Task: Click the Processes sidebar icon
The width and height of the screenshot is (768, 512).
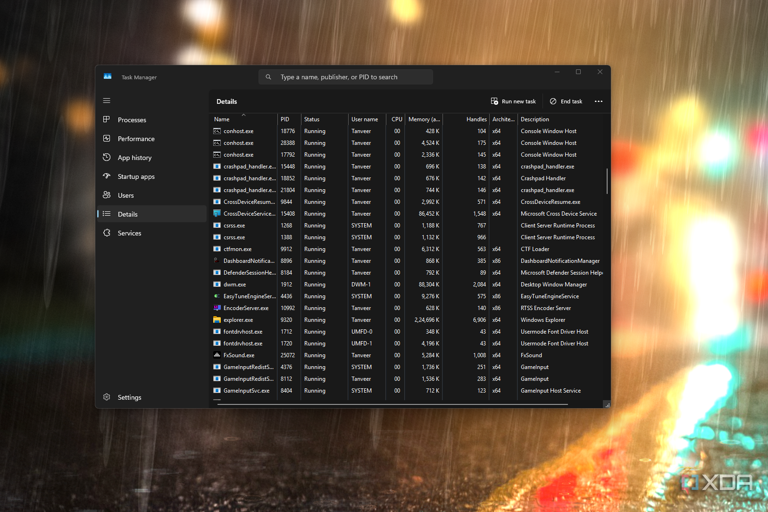Action: [106, 119]
